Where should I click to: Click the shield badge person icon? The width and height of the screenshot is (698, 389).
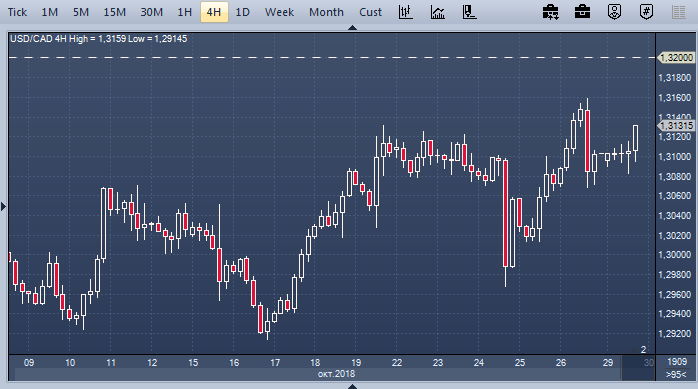pyautogui.click(x=614, y=12)
